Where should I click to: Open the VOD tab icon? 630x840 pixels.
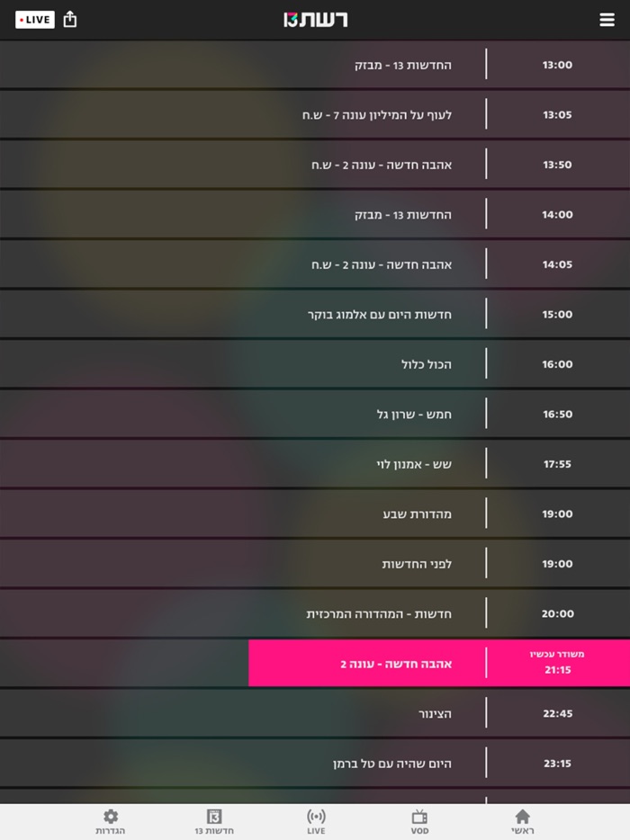pyautogui.click(x=419, y=817)
